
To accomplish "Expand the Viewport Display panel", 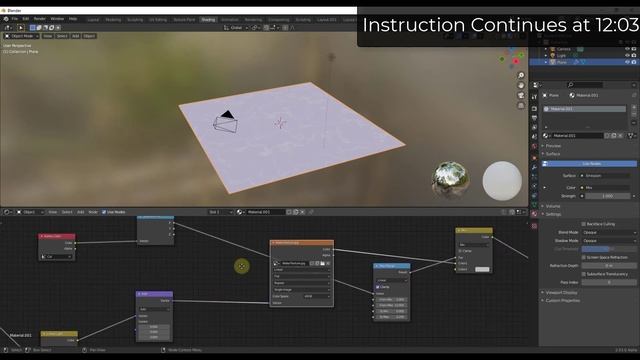I will tap(561, 293).
